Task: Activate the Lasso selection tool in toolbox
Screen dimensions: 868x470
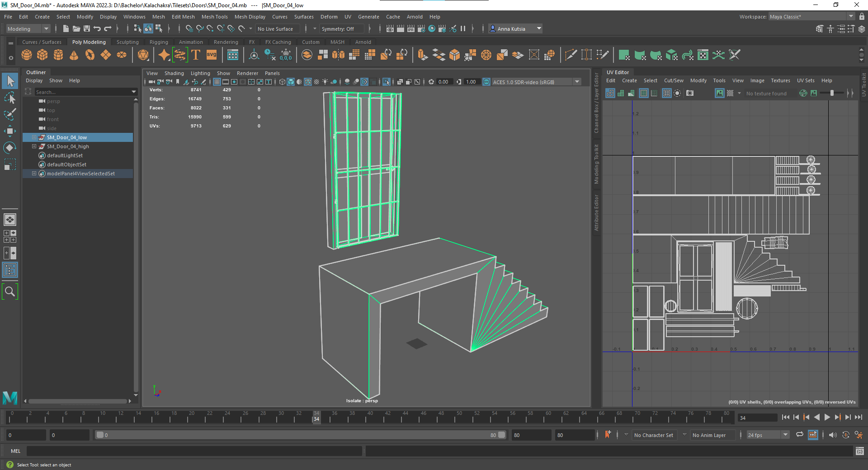Action: (x=10, y=98)
